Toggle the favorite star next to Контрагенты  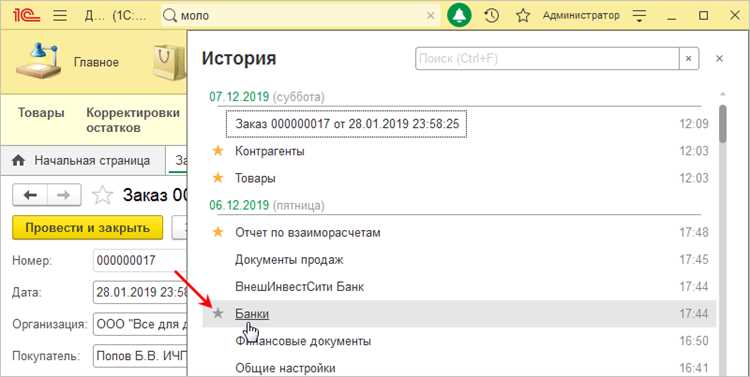[218, 151]
